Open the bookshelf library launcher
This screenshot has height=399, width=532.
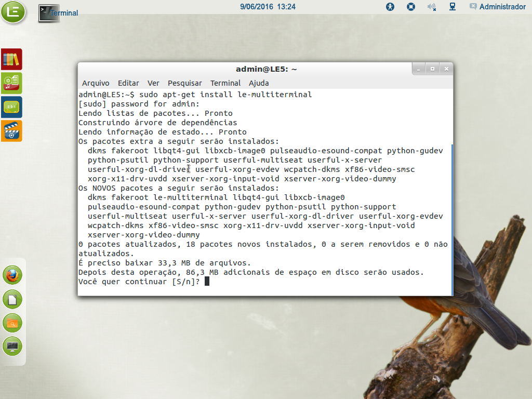pos(11,59)
